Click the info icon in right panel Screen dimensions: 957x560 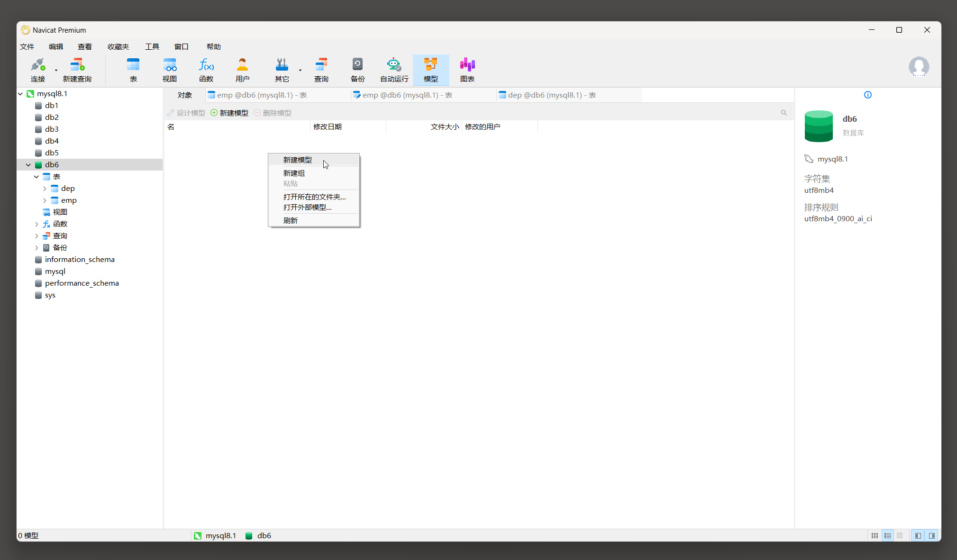click(x=867, y=95)
